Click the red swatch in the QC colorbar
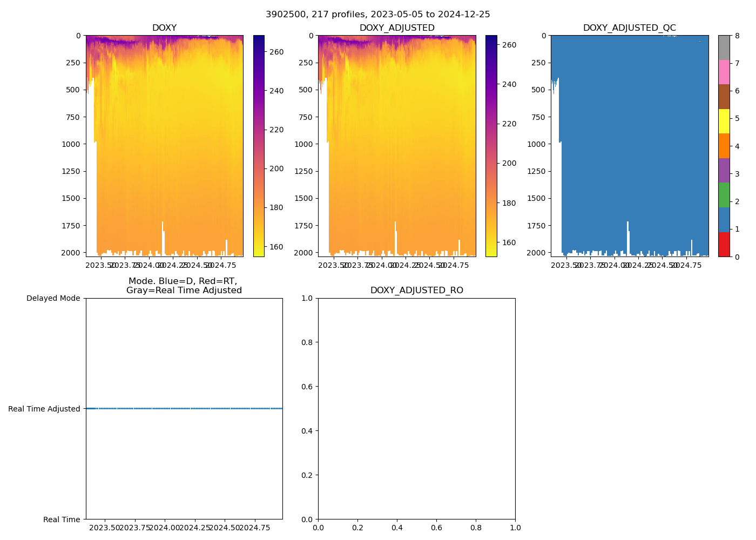This screenshot has width=756, height=540. pyautogui.click(x=724, y=245)
